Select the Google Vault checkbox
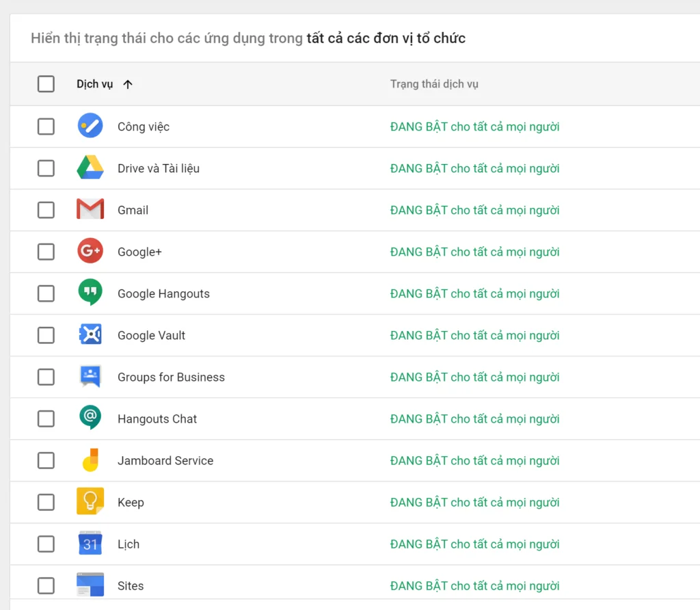The width and height of the screenshot is (700, 610). tap(46, 335)
